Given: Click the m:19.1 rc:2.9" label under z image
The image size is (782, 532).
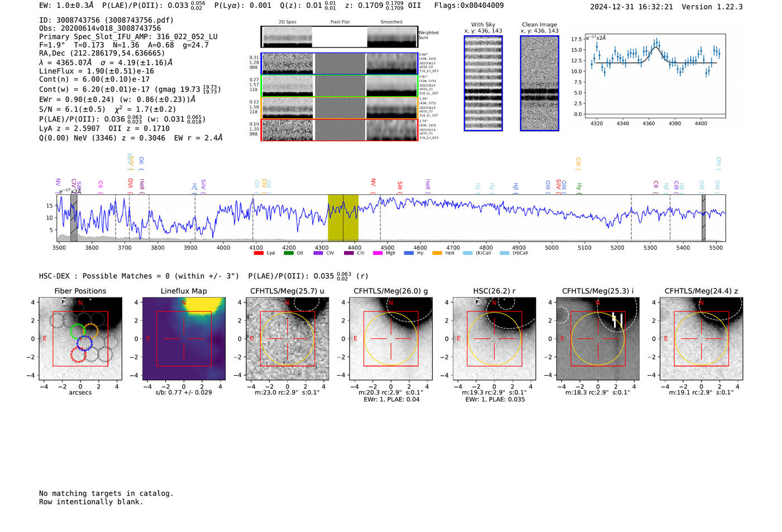Looking at the screenshot, I should pyautogui.click(x=702, y=392).
